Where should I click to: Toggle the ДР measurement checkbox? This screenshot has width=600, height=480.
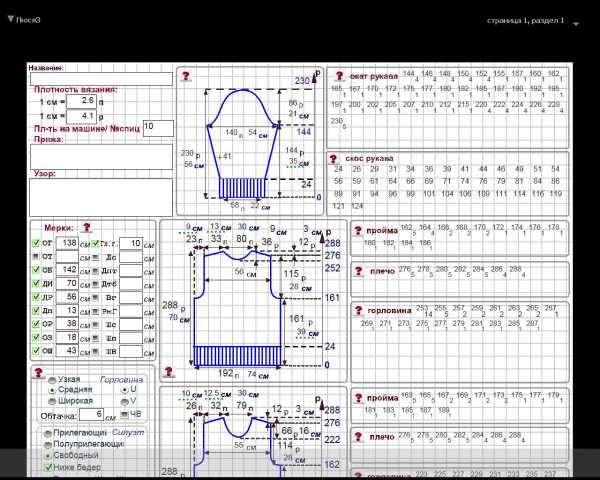pos(35,297)
